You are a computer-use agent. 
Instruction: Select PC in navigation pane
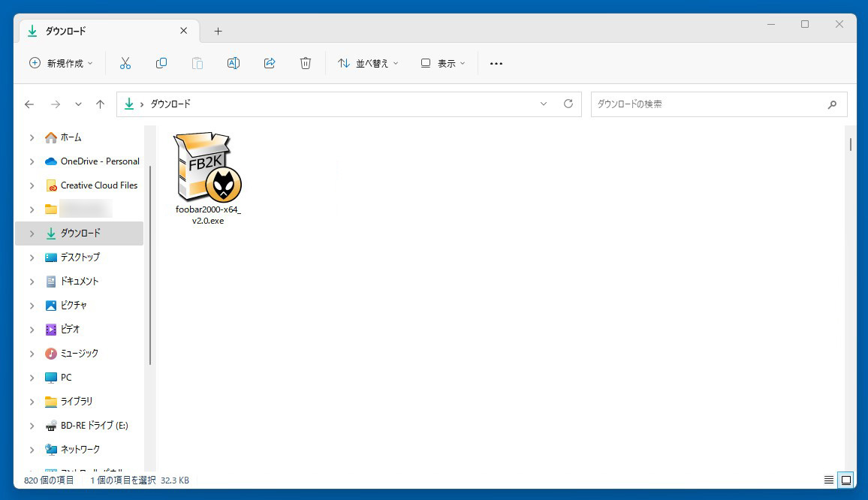pyautogui.click(x=66, y=378)
